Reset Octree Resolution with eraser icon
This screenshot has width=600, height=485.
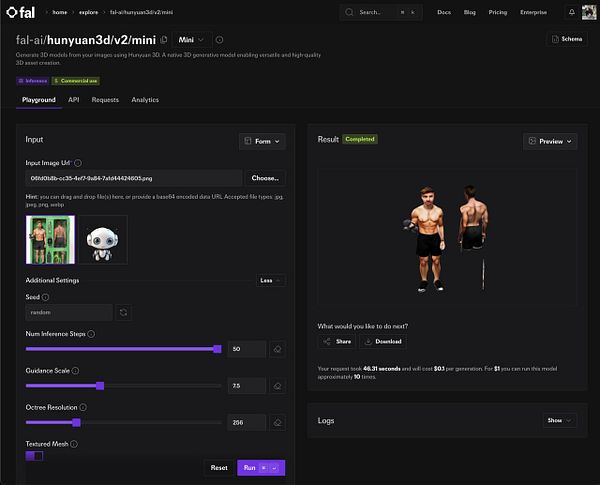click(x=277, y=423)
